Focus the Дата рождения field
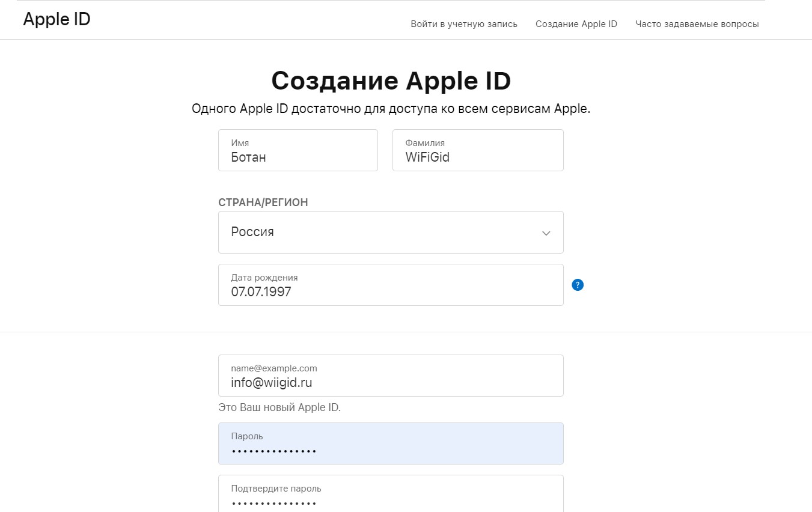The width and height of the screenshot is (812, 512). pos(391,285)
